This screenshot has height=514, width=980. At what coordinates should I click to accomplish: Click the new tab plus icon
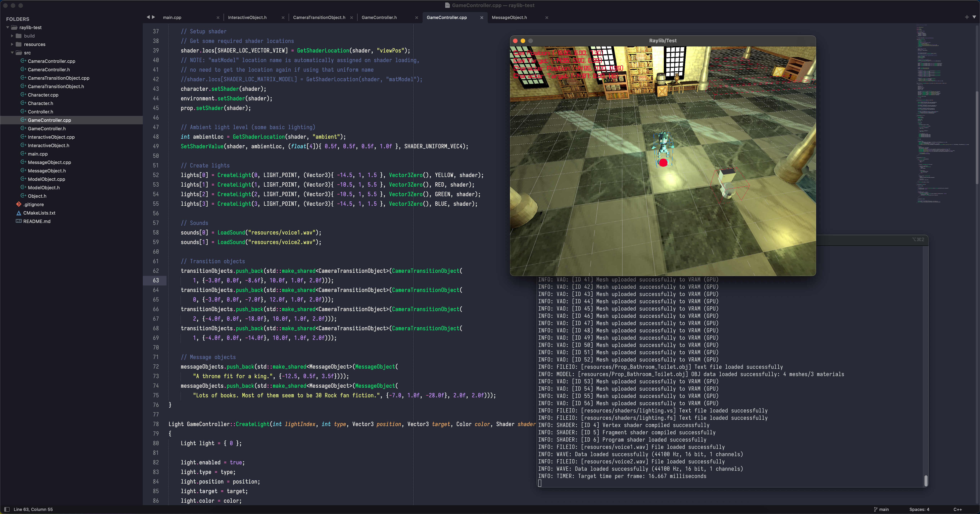[x=967, y=17]
